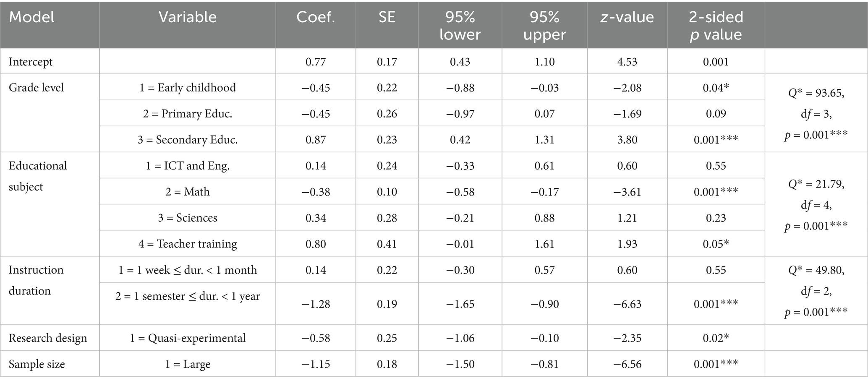Click the "4 = Teacher training" cell
The height and width of the screenshot is (384, 868).
tap(188, 244)
